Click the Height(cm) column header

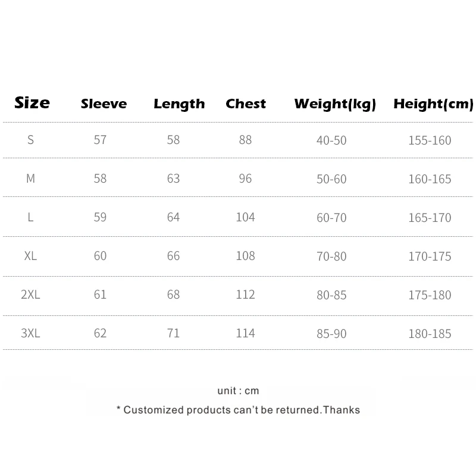[433, 105]
